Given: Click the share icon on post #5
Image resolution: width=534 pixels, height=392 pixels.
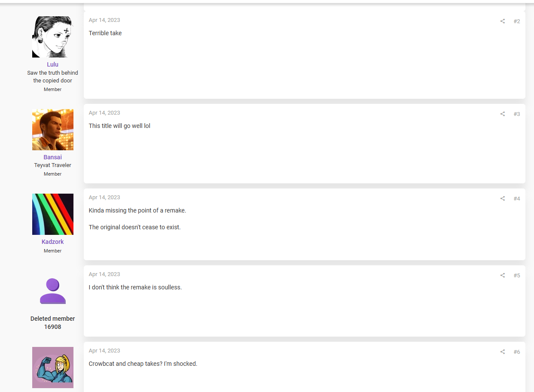Looking at the screenshot, I should [x=502, y=275].
